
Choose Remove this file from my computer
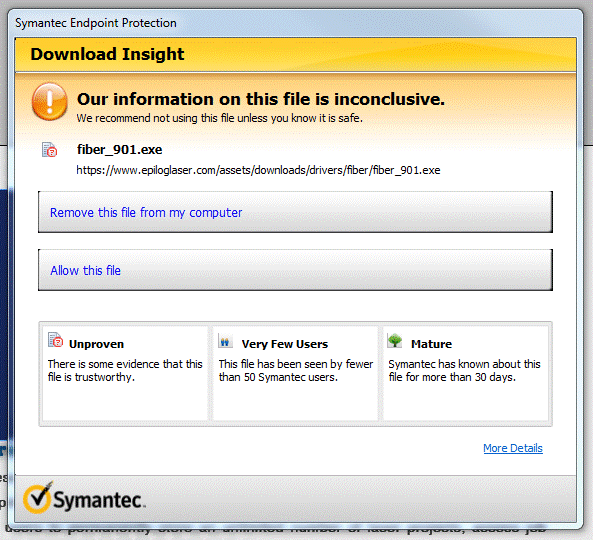[295, 212]
